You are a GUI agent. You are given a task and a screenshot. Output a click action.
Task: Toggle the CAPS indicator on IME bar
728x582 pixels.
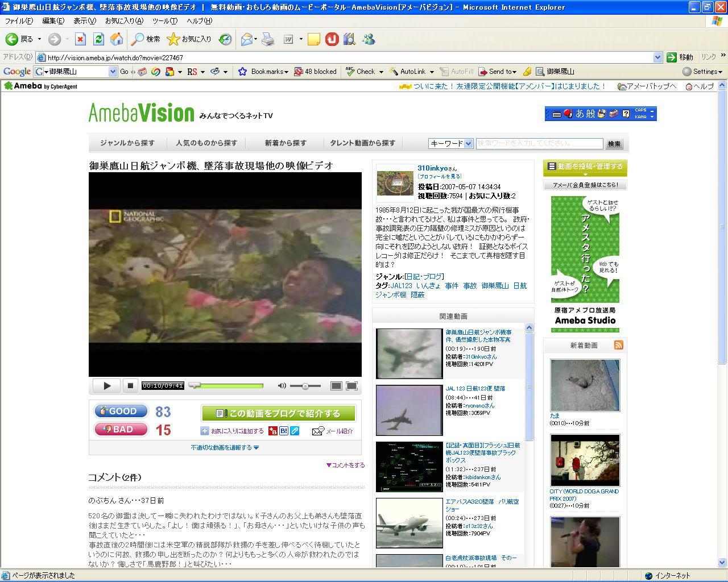point(640,110)
